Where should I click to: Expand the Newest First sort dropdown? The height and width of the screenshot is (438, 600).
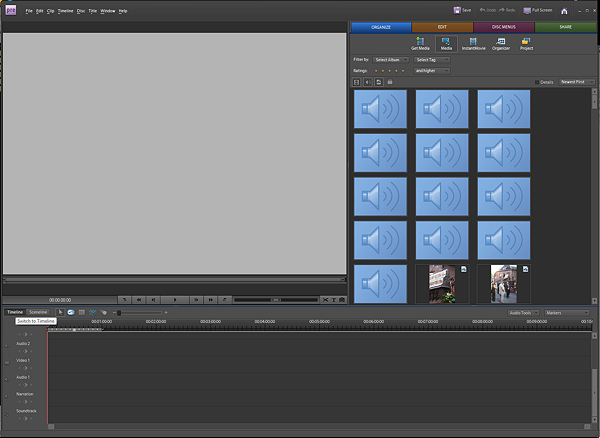pyautogui.click(x=577, y=82)
